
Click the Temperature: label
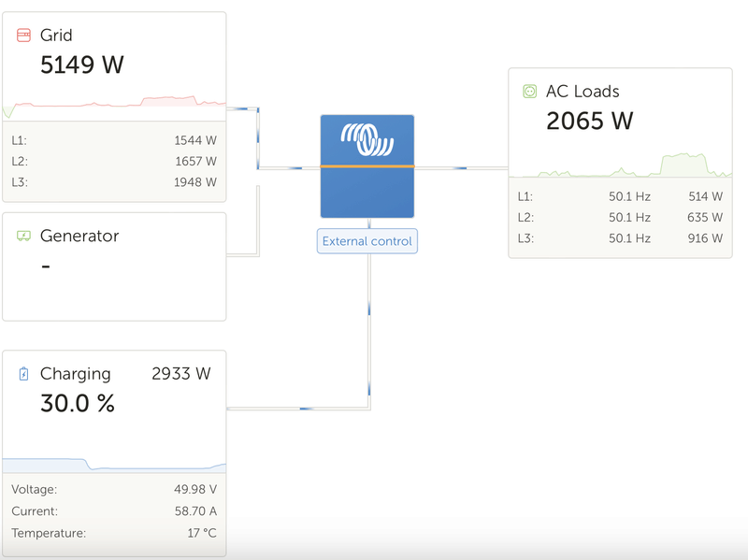(x=49, y=533)
